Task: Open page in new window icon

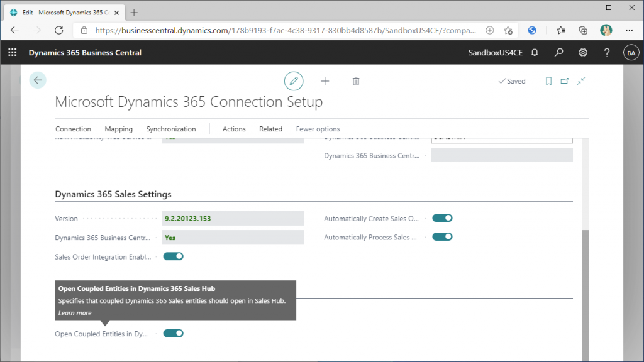Action: 565,81
